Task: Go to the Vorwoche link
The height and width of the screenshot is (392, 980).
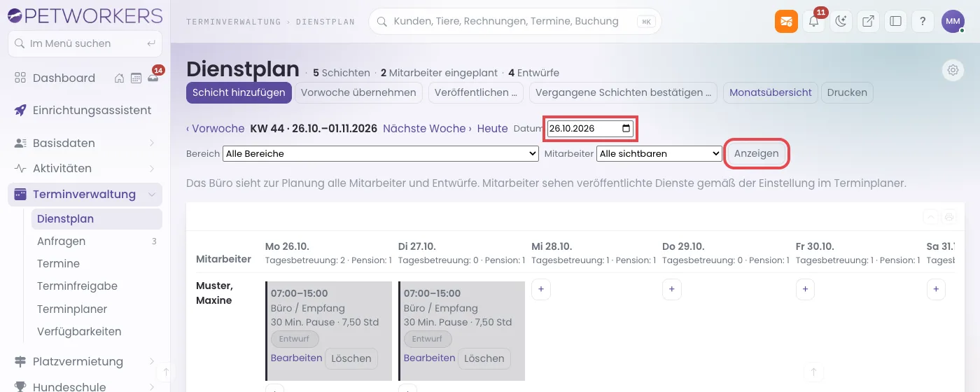Action: [x=216, y=129]
